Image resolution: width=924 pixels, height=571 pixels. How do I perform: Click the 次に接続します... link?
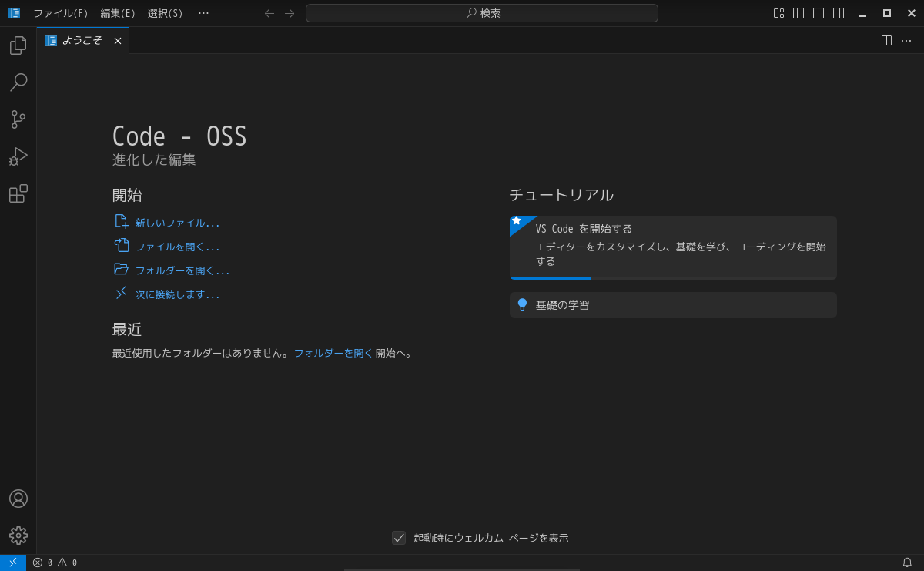pyautogui.click(x=177, y=294)
